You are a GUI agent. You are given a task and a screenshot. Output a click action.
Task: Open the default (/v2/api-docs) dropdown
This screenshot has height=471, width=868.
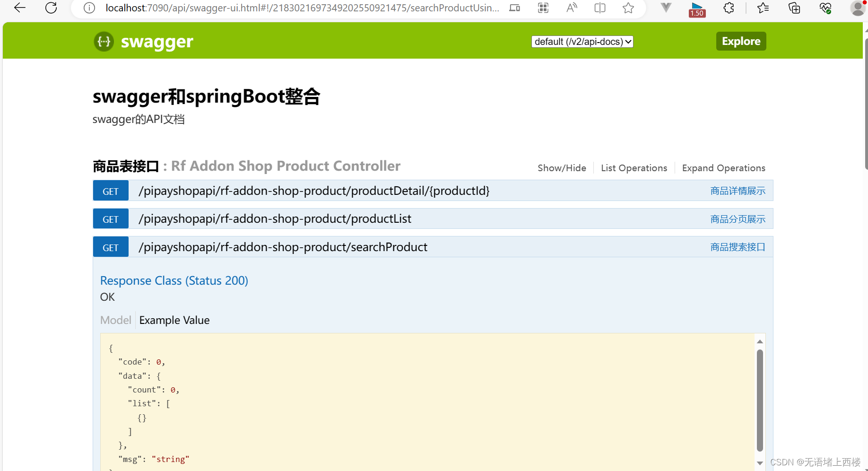click(582, 42)
